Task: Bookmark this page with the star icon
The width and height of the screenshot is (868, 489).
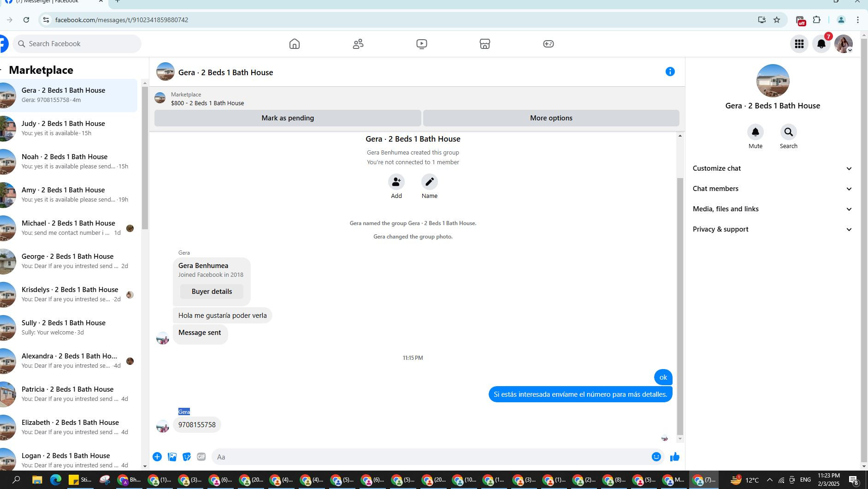Action: tap(777, 20)
